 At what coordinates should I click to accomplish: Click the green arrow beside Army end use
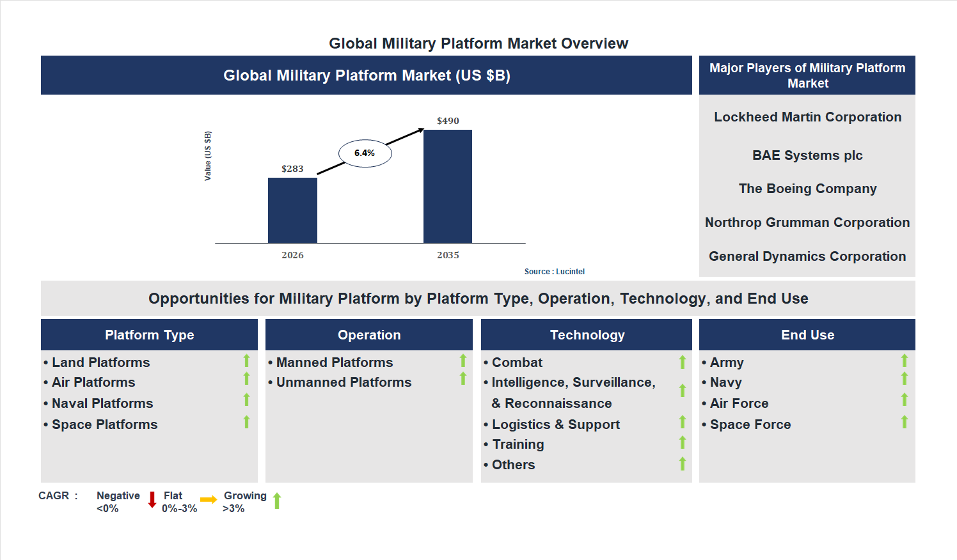(x=904, y=361)
